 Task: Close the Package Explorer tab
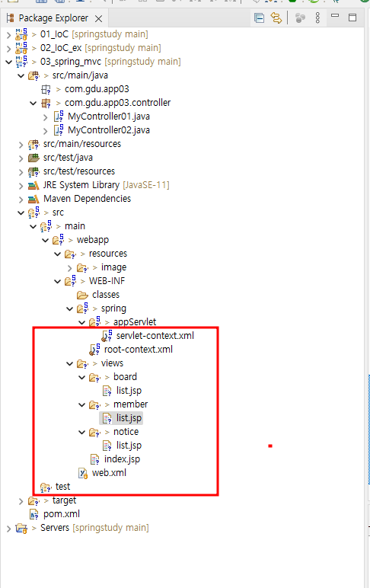point(99,18)
